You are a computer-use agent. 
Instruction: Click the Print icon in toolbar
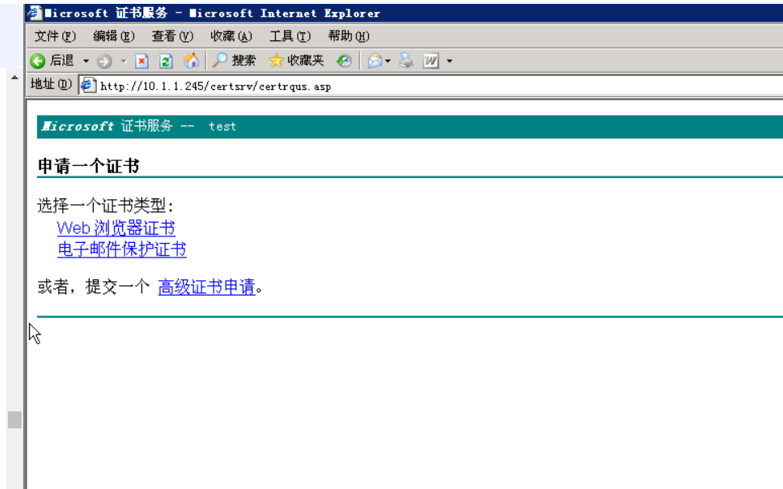[406, 61]
